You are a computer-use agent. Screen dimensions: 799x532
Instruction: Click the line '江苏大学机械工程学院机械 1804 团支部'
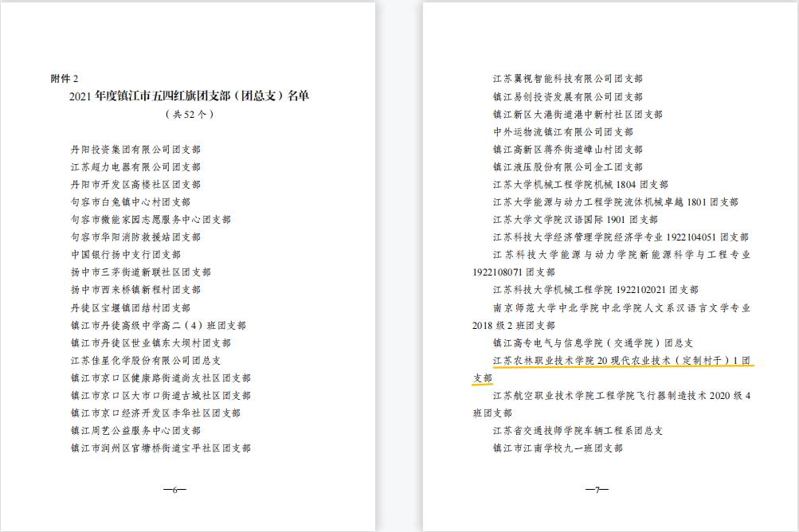click(x=581, y=184)
